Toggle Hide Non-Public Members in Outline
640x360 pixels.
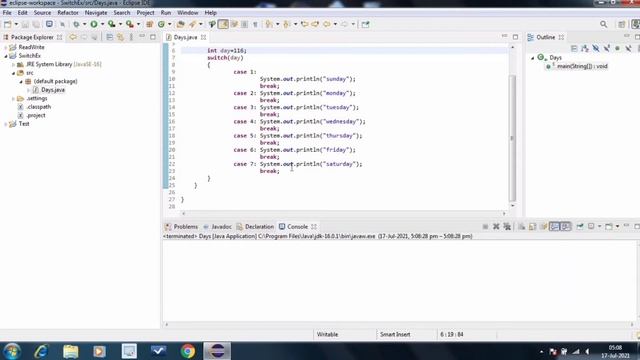click(618, 49)
